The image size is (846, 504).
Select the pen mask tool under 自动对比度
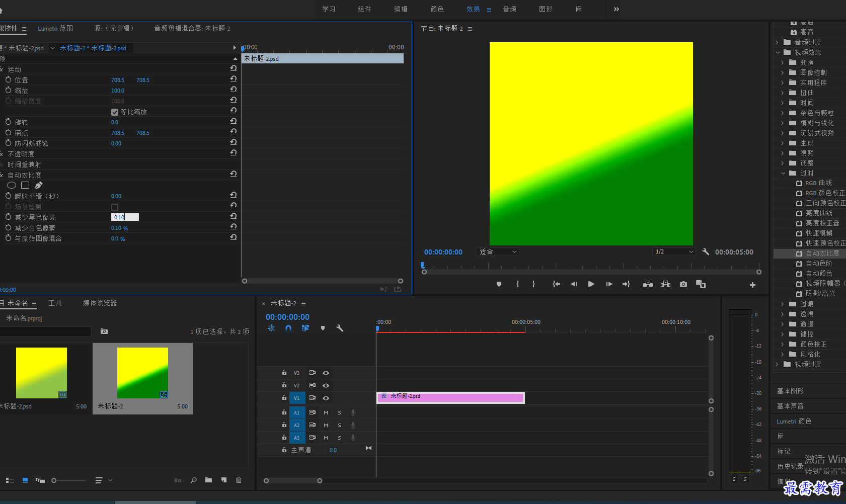click(39, 185)
